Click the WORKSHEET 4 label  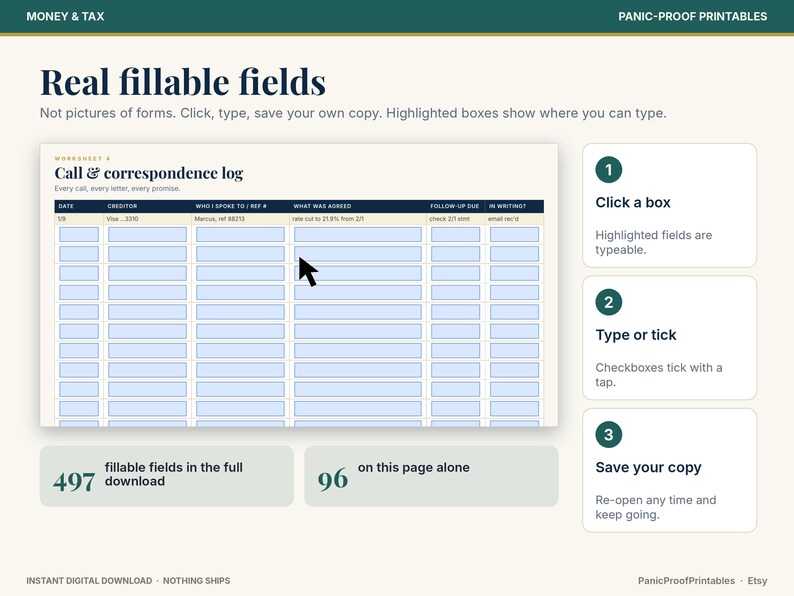click(83, 158)
